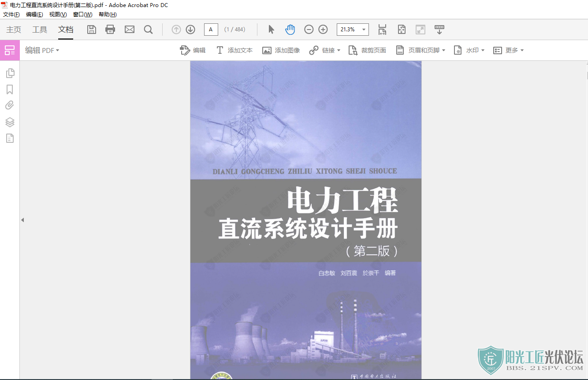
Task: Zoom out with minus icon
Action: coord(309,30)
